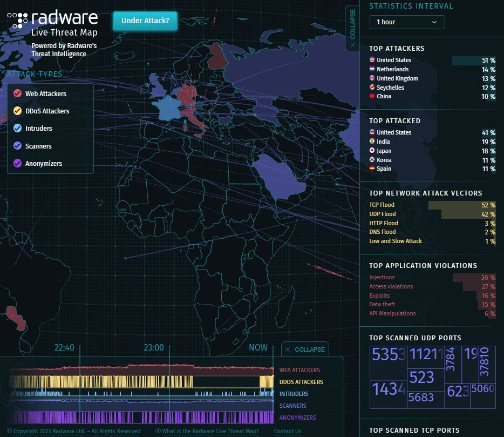This screenshot has width=504, height=437.
Task: Toggle the DDoS Attackers checkbox
Action: [17, 111]
